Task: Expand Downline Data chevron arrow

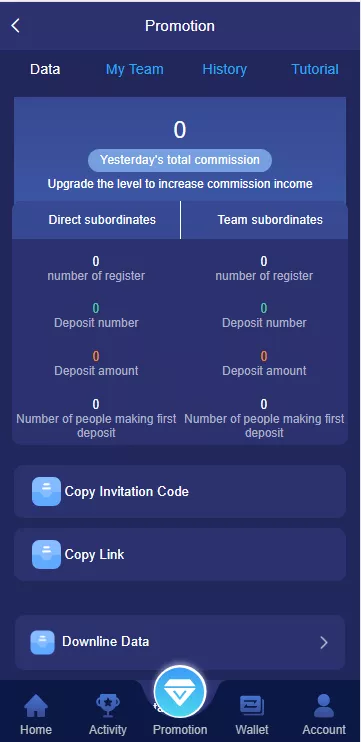Action: pos(324,642)
